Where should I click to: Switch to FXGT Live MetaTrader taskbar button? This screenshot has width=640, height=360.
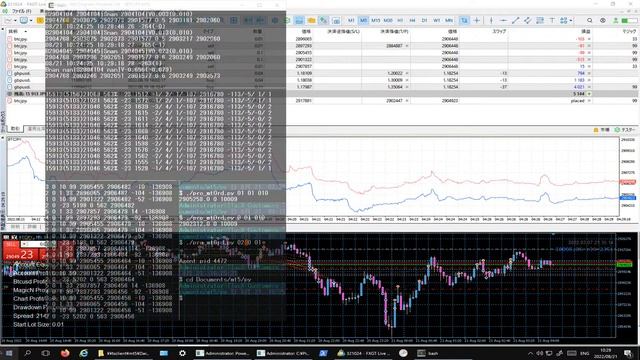coord(363,353)
